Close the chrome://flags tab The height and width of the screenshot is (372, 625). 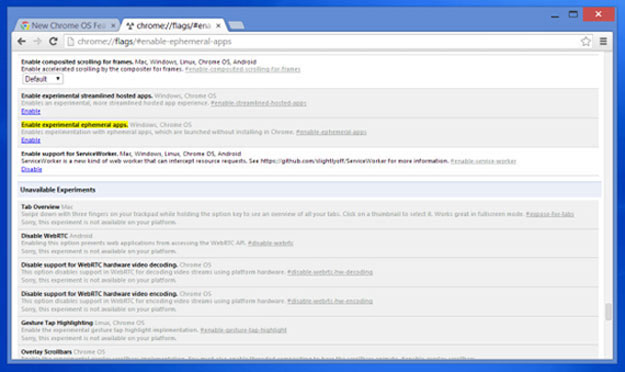coord(218,26)
